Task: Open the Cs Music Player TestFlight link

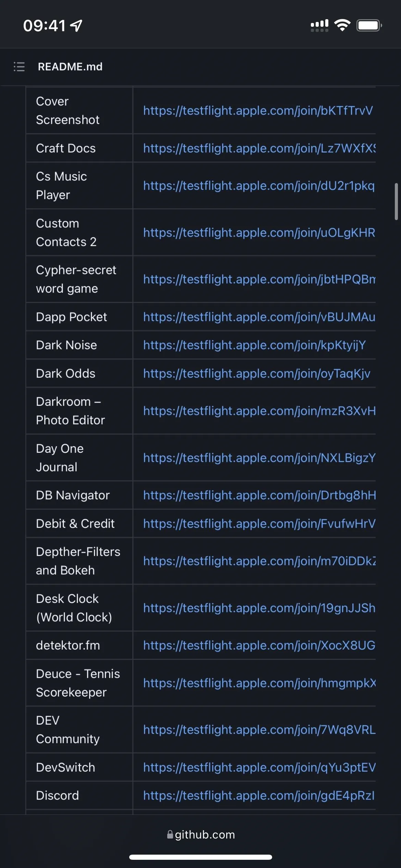Action: [x=259, y=185]
